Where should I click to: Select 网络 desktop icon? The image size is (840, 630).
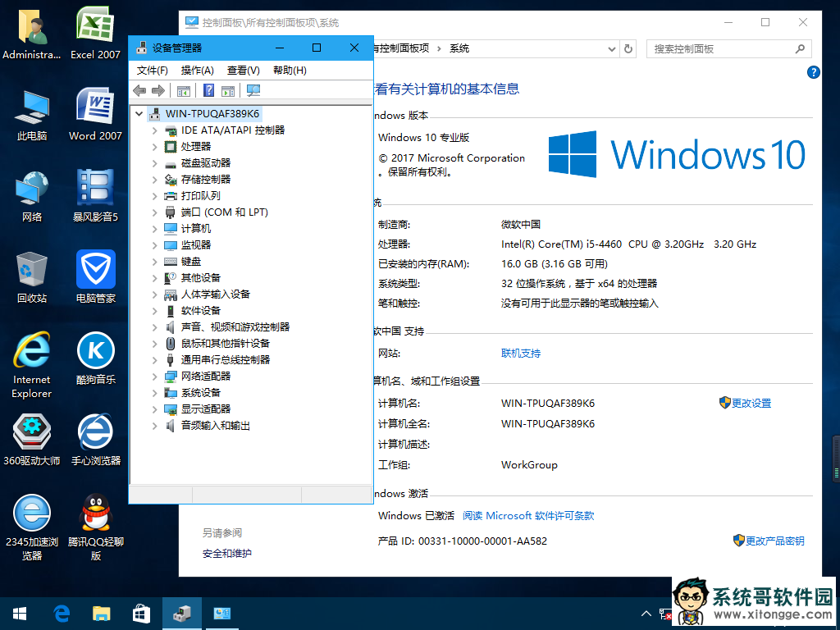point(32,196)
